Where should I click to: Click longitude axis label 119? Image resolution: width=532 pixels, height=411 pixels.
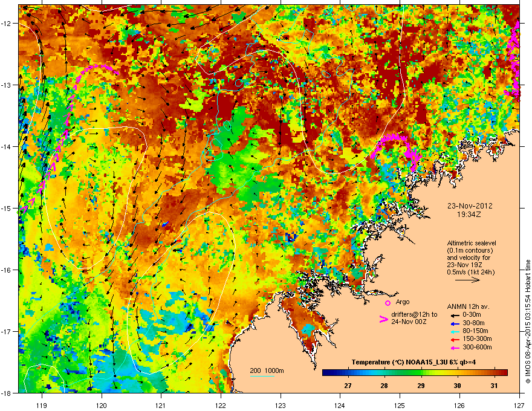[x=42, y=406]
